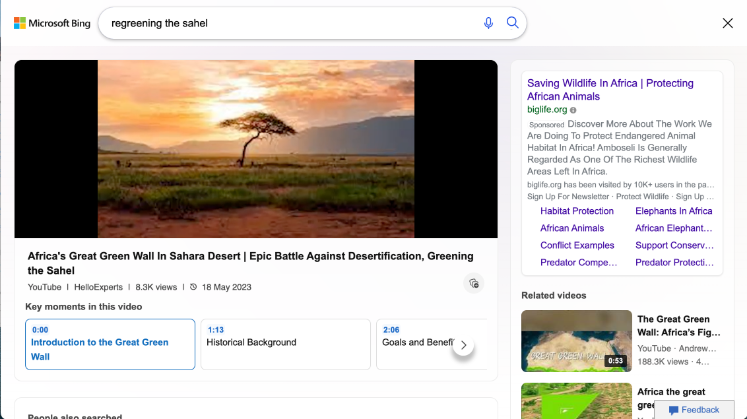The image size is (747, 419).
Task: Click the save video icon below the title
Action: (x=474, y=283)
